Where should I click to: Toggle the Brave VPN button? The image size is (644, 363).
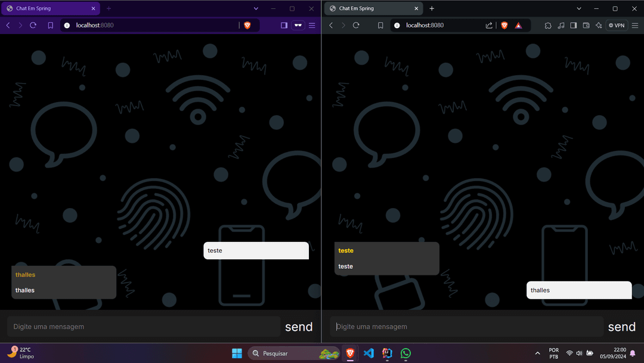click(617, 26)
